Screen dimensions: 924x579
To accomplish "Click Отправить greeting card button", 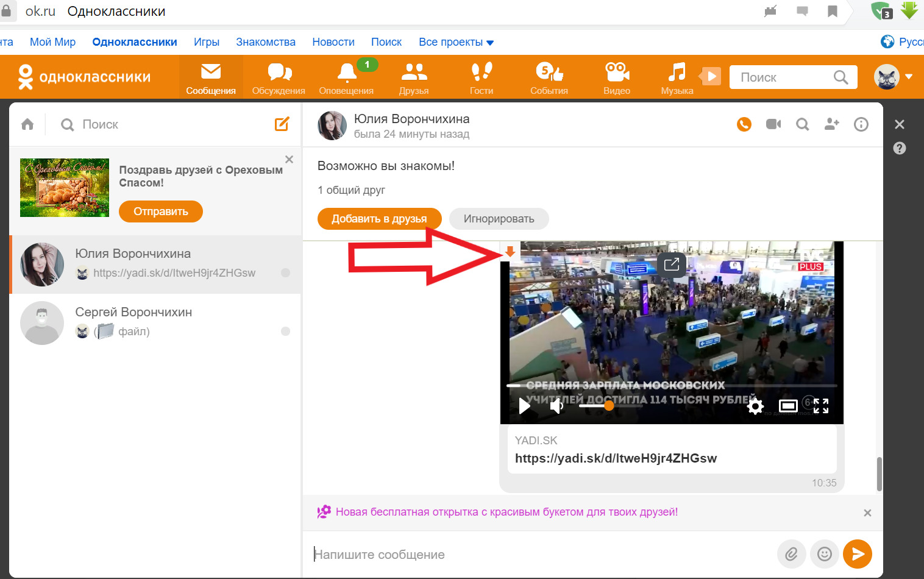I will tap(161, 211).
